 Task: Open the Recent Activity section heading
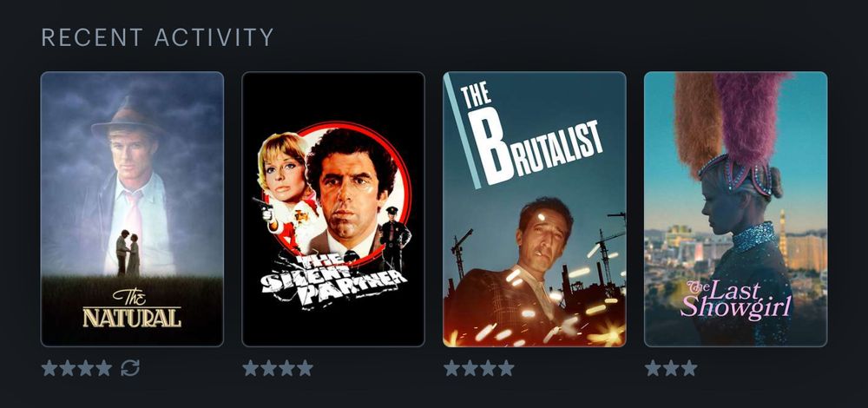(x=157, y=37)
